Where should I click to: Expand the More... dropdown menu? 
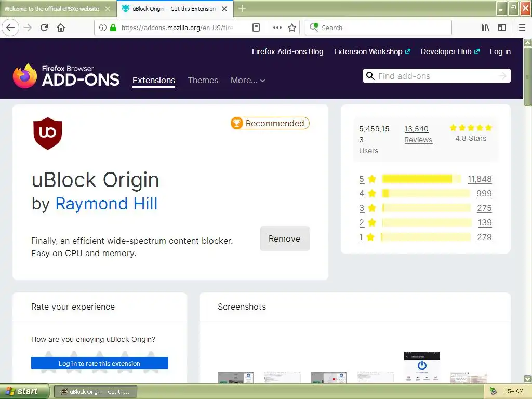(248, 81)
